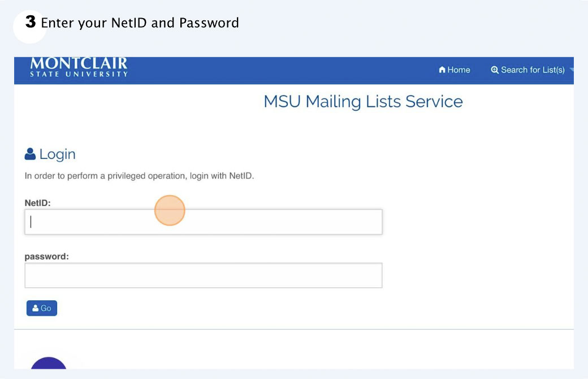The height and width of the screenshot is (379, 588).
Task: Focus the NetID input box
Action: click(204, 221)
